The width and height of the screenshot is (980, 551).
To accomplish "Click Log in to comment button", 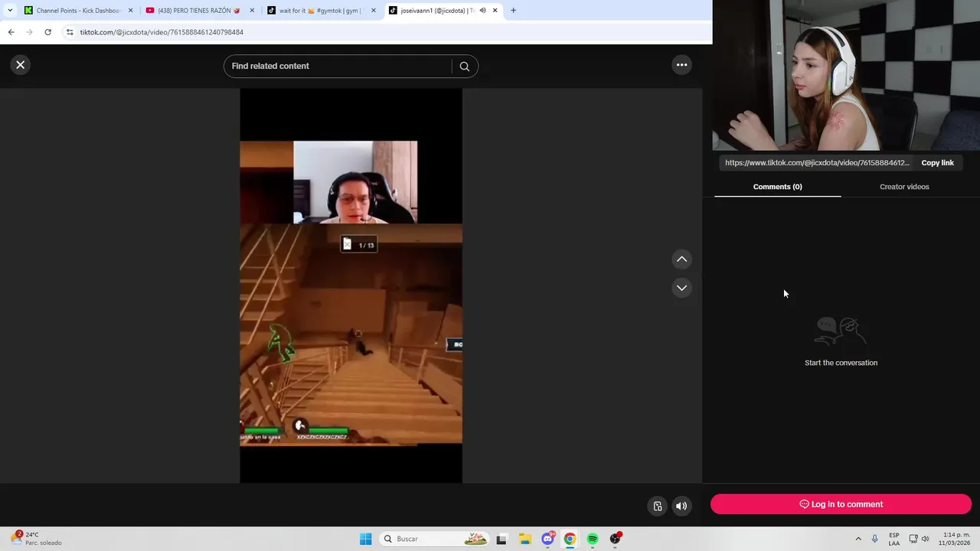I will [841, 504].
